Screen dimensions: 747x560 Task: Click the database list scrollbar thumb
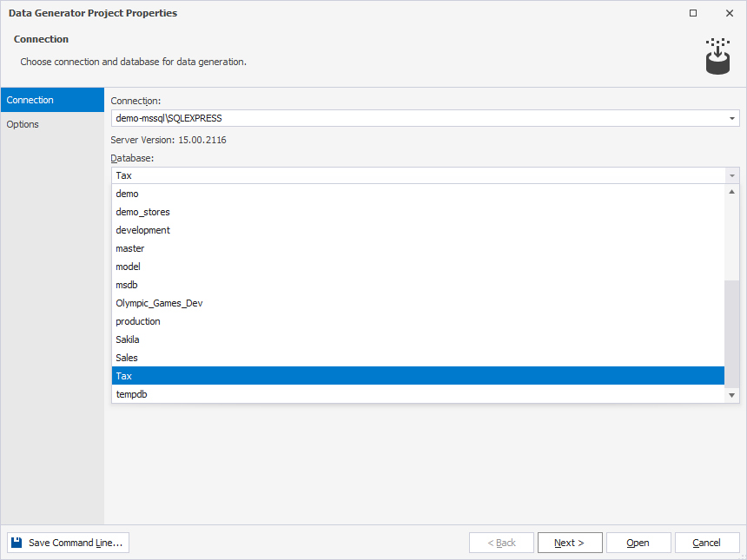click(731, 334)
